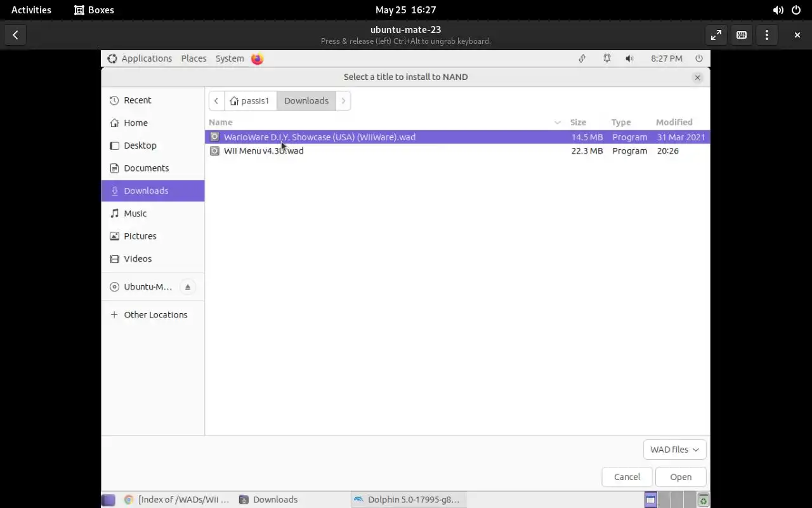Viewport: 812px width, 508px height.
Task: Close the NAND install dialog
Action: coord(697,77)
